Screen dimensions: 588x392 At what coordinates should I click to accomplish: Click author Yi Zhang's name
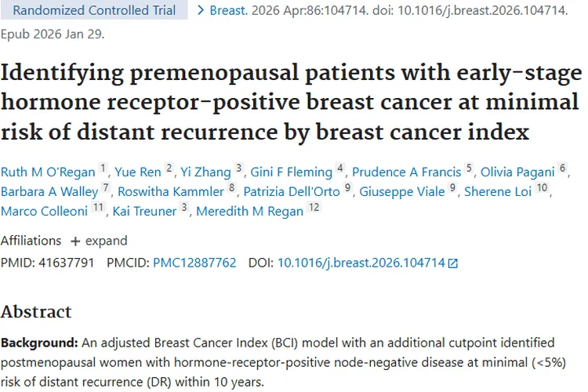[206, 172]
